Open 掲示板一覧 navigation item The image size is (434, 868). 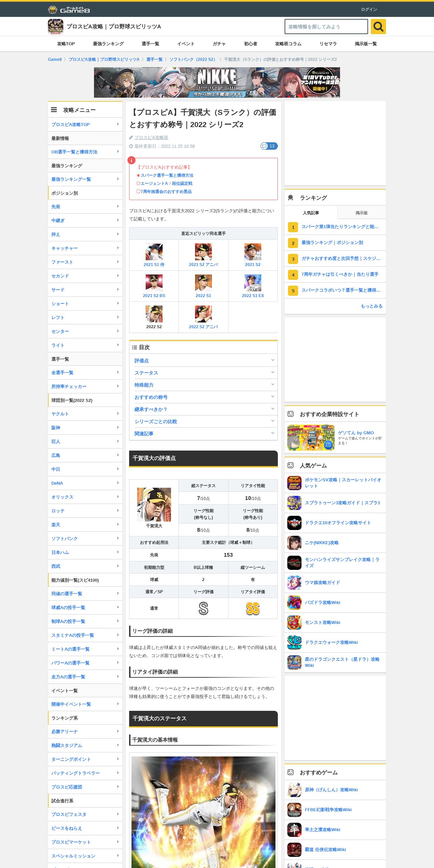[366, 44]
